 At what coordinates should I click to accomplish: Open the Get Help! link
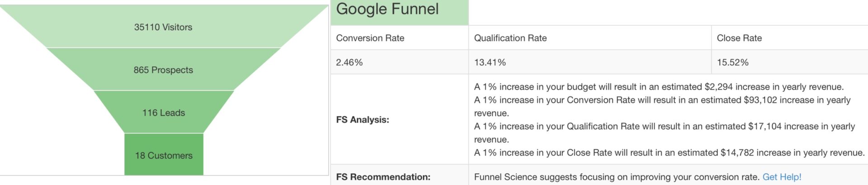(782, 177)
